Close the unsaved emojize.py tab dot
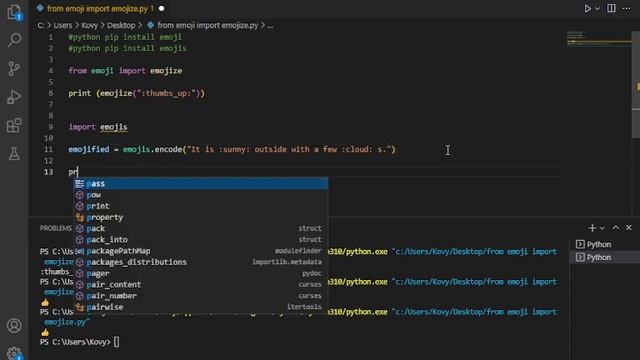640x360 pixels. [162, 9]
